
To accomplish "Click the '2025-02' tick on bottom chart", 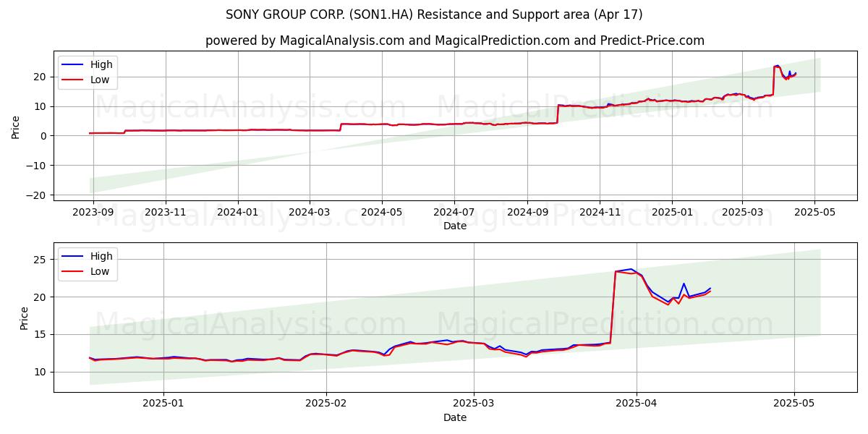I will (326, 404).
